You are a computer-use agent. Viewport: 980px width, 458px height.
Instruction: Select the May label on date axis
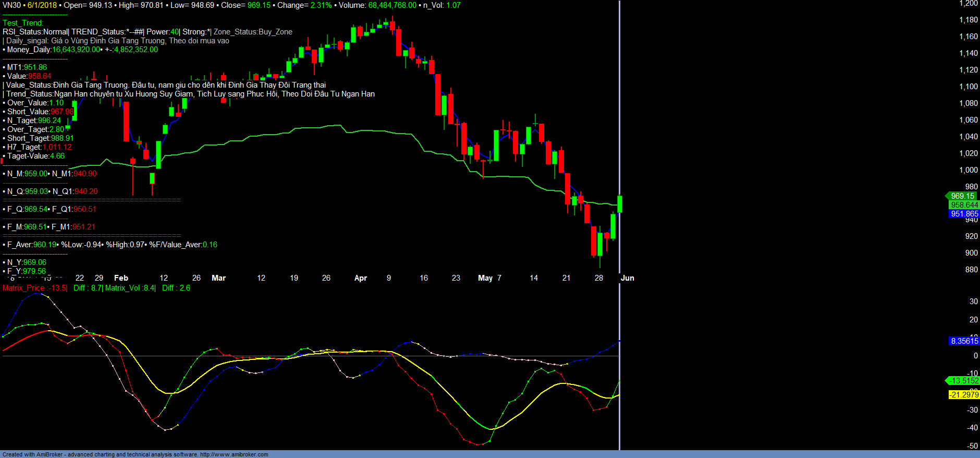(x=485, y=278)
